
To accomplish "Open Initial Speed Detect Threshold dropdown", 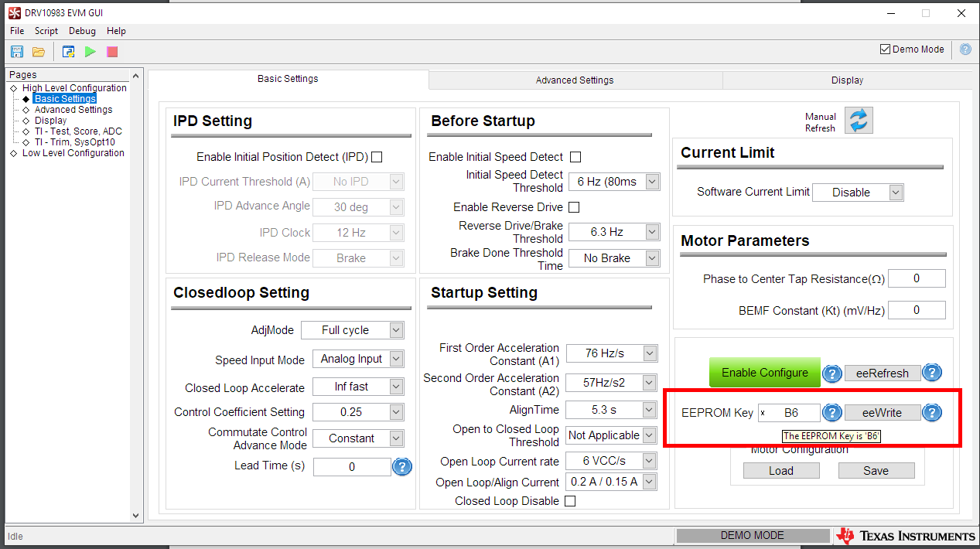I will tap(614, 182).
